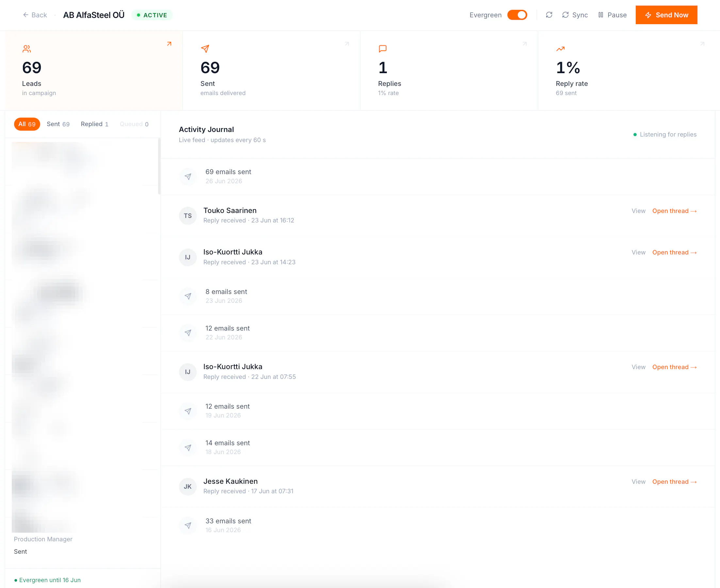Click the JK avatar for Jesse Kaukinen
Image resolution: width=720 pixels, height=588 pixels.
pyautogui.click(x=188, y=487)
